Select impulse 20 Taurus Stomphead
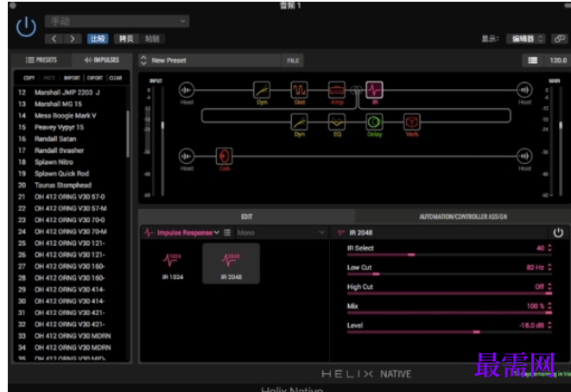 (71, 186)
